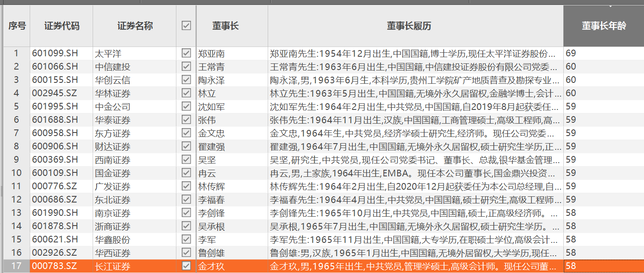Select security code 601066.SH
644x273 pixels.
click(55, 67)
